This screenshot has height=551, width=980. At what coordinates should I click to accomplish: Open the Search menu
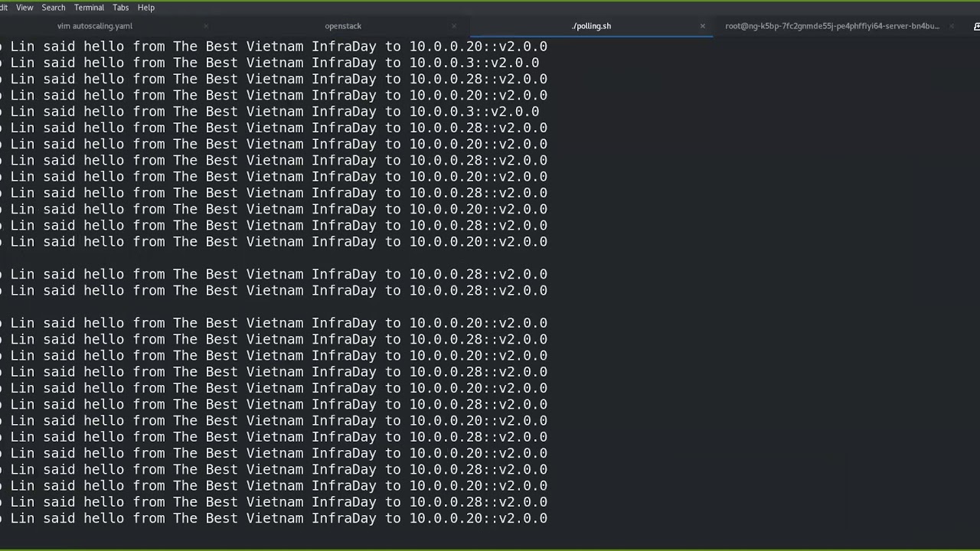(54, 8)
